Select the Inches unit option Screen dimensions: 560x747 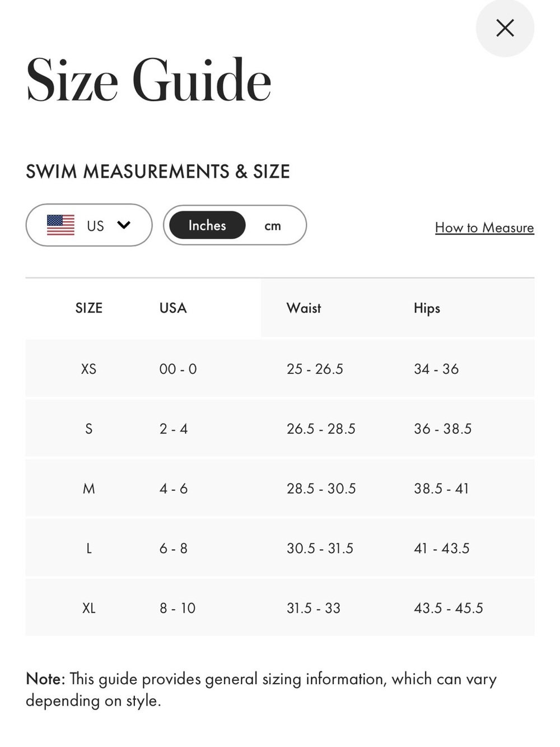[207, 225]
